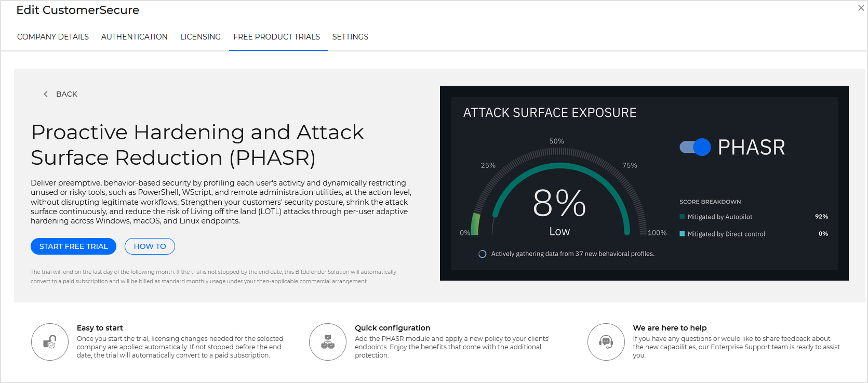
Task: Open the How To guide
Action: 150,246
